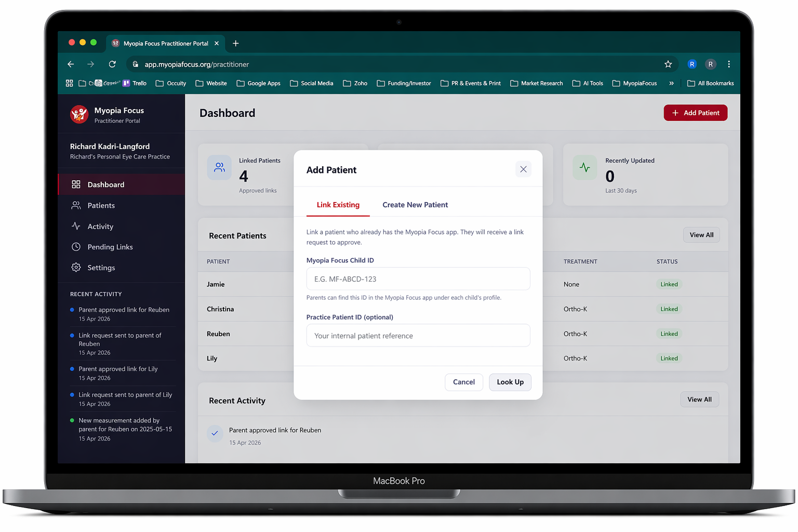This screenshot has height=532, width=798.
Task: Focus the Practice Patient ID field
Action: point(418,336)
